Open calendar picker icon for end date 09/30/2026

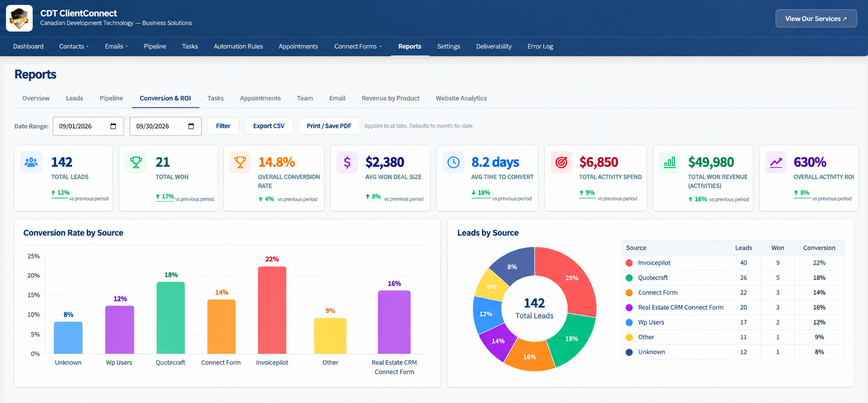point(191,126)
